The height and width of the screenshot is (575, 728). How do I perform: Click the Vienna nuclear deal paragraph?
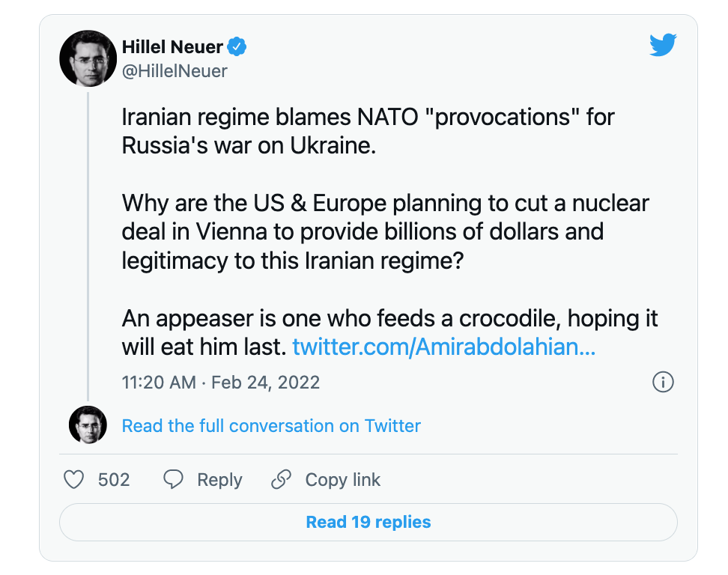(x=386, y=231)
